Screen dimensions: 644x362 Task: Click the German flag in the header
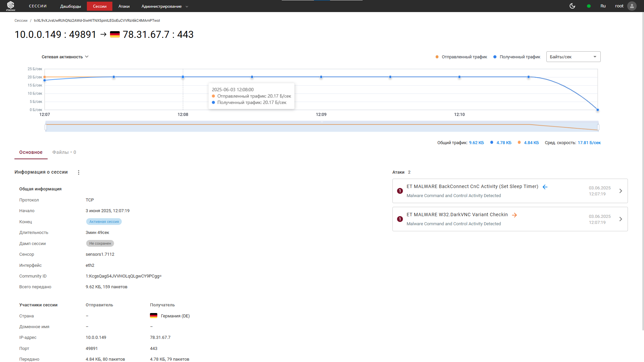[x=115, y=35]
